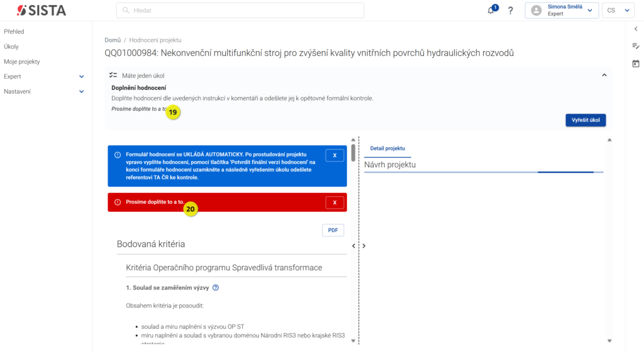644x352 pixels.
Task: Click the Doplnění hodnocení task title
Action: (139, 88)
